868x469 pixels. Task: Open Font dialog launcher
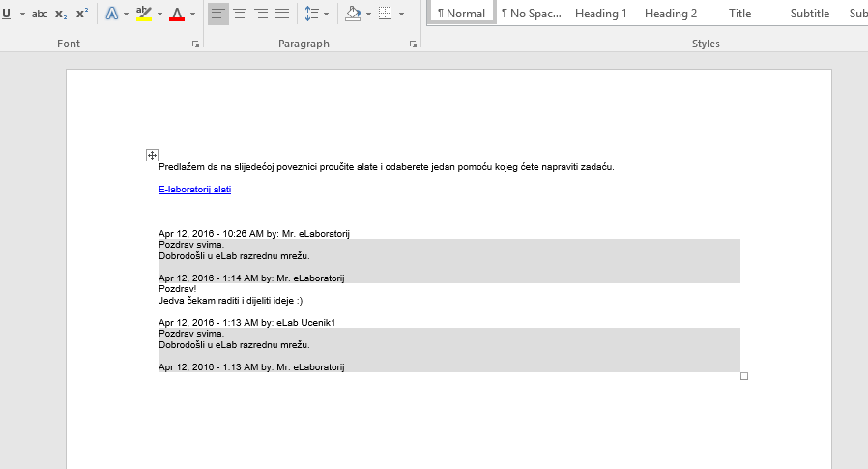pos(195,44)
